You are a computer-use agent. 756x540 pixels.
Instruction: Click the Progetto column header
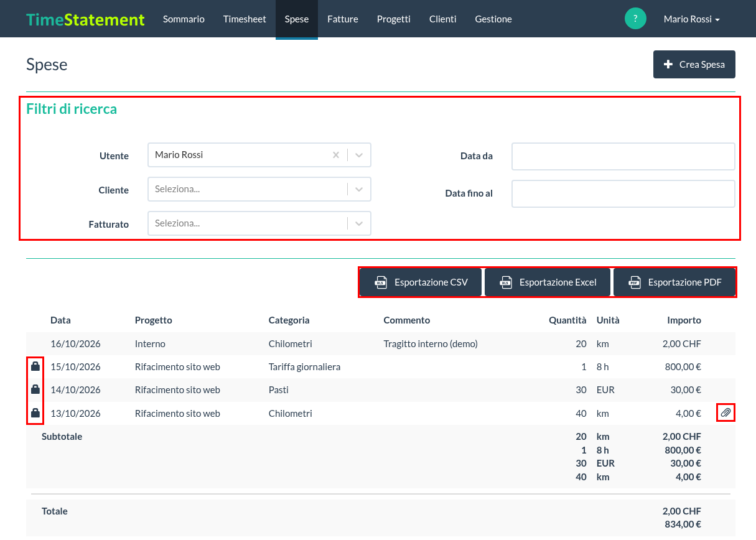click(154, 320)
